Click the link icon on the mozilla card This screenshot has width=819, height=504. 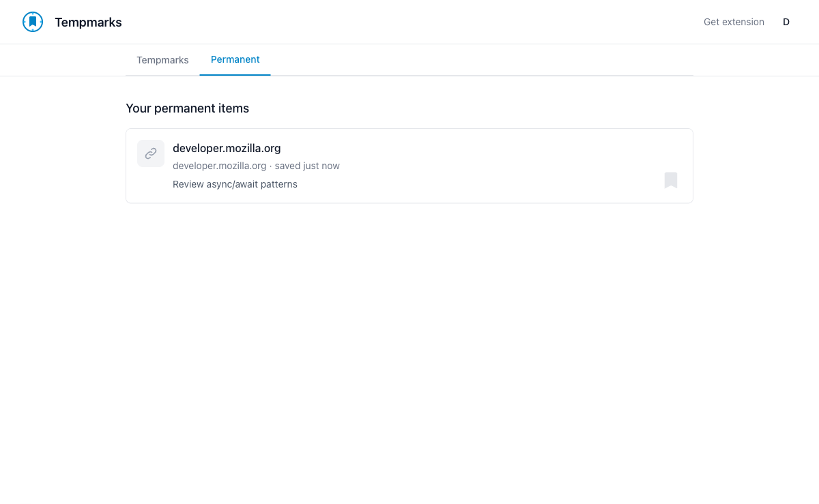(151, 153)
